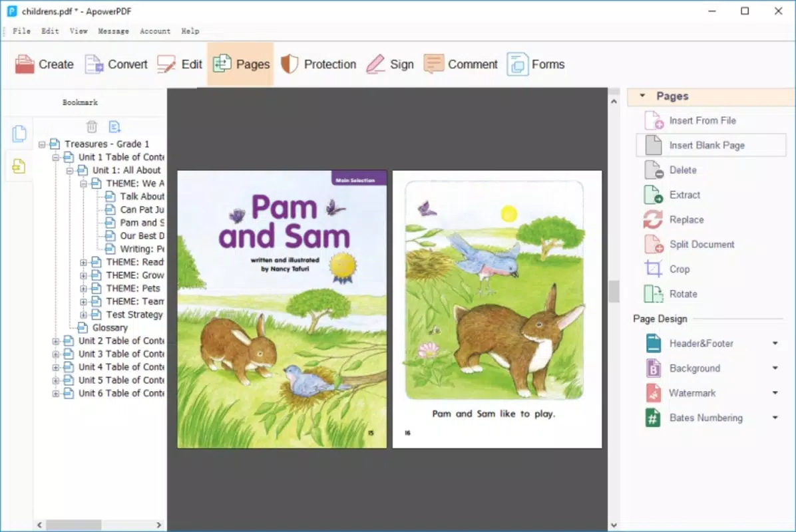Open the Header&Footer dropdown arrow
Image resolution: width=796 pixels, height=532 pixels.
click(x=775, y=343)
